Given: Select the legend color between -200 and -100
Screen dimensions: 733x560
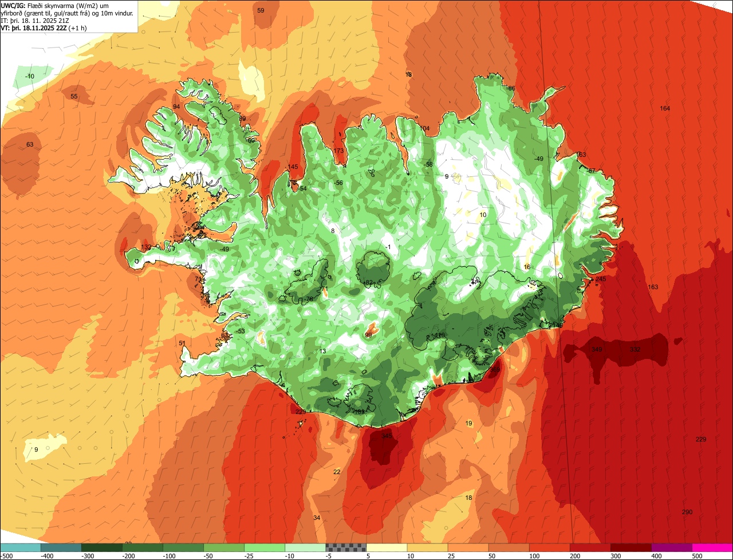Looking at the screenshot, I should click(142, 547).
